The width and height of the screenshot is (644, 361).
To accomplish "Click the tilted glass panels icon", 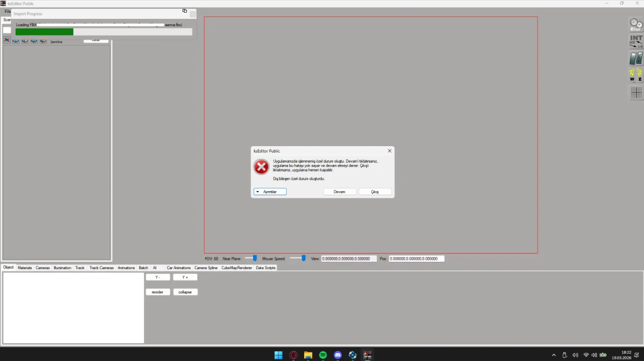I will click(x=636, y=58).
